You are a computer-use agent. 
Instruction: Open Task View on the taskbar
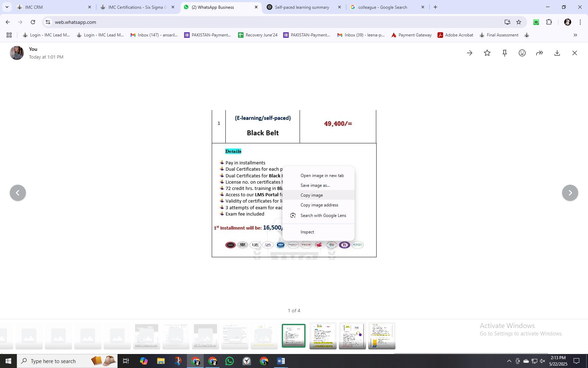[126, 361]
